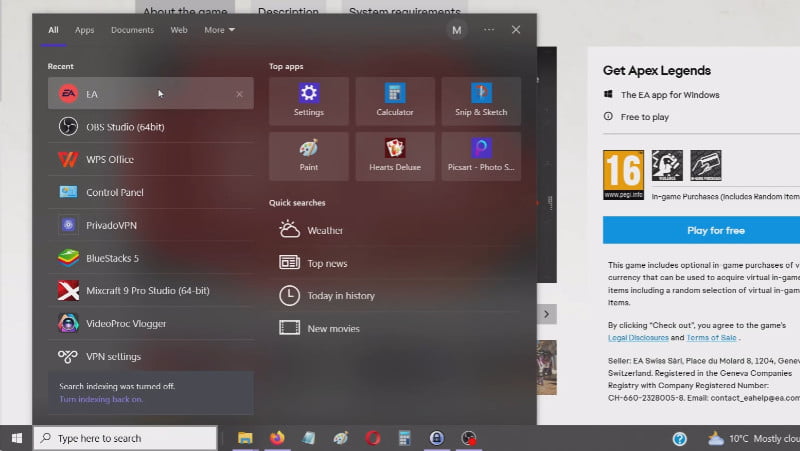Open the Settings top app tile

(309, 101)
